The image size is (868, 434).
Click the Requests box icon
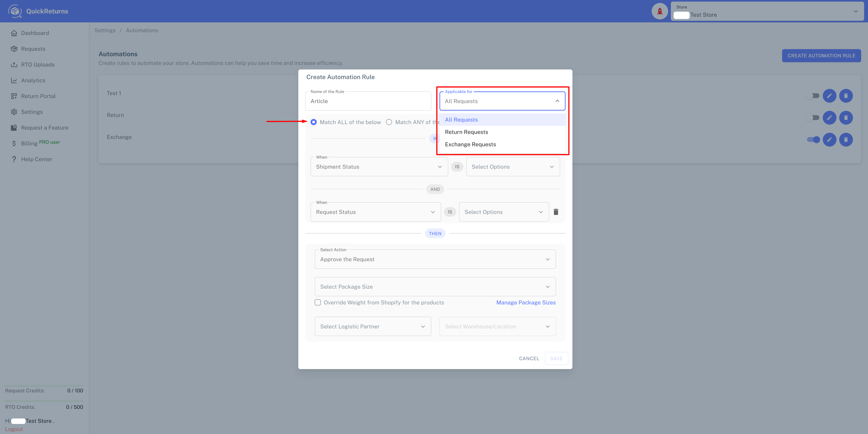14,49
